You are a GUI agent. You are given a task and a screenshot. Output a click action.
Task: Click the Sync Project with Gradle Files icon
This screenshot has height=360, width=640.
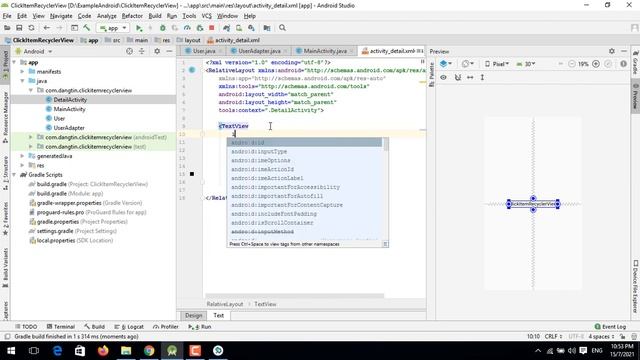click(227, 28)
